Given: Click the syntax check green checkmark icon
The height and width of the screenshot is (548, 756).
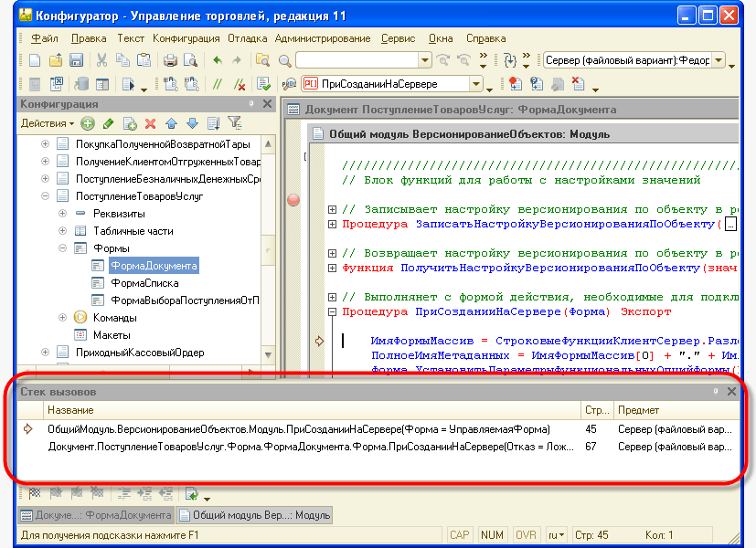Looking at the screenshot, I should click(263, 84).
